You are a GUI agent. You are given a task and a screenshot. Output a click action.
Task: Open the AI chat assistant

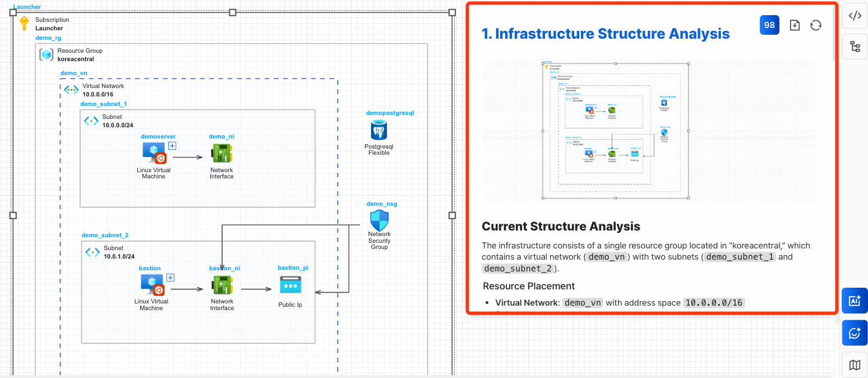855,333
